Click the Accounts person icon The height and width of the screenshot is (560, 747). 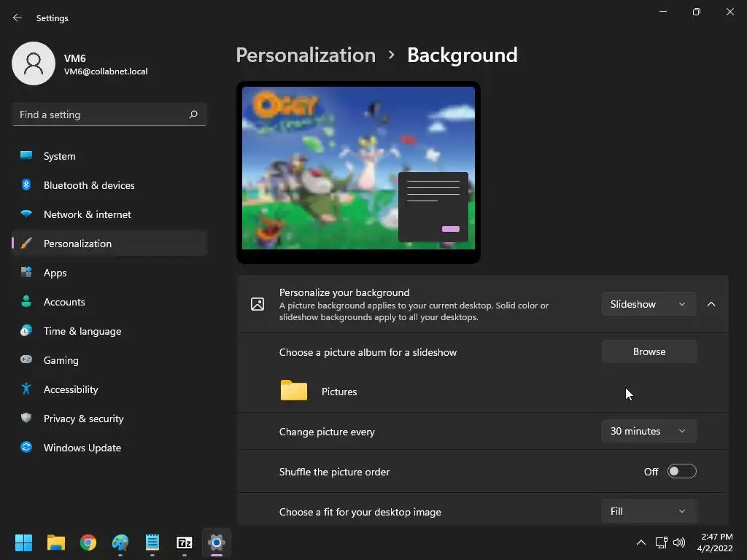[26, 301]
